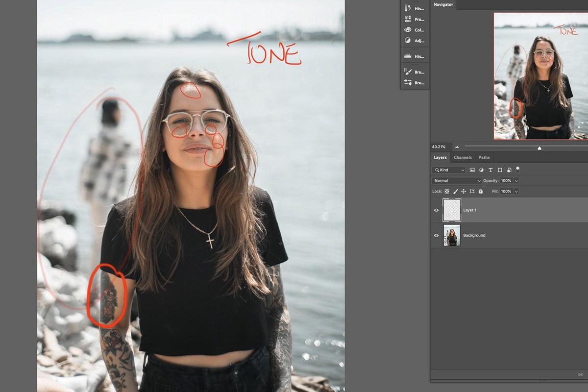Hide the Background layer
The height and width of the screenshot is (392, 588).
pyautogui.click(x=436, y=236)
